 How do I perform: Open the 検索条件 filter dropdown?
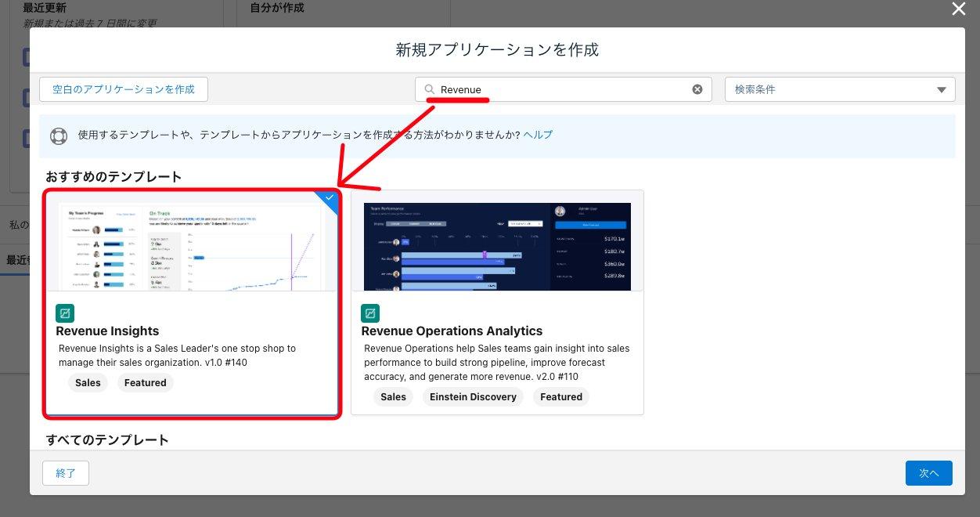[840, 89]
